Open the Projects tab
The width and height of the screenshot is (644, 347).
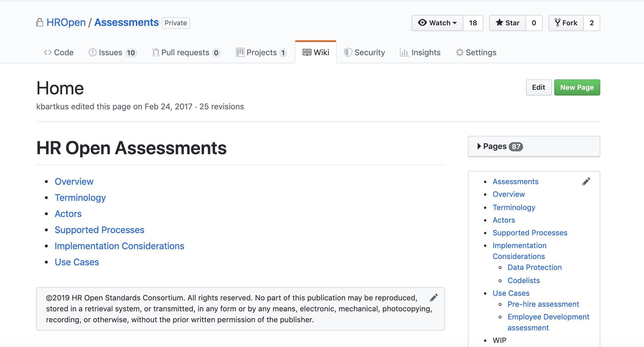click(x=261, y=52)
